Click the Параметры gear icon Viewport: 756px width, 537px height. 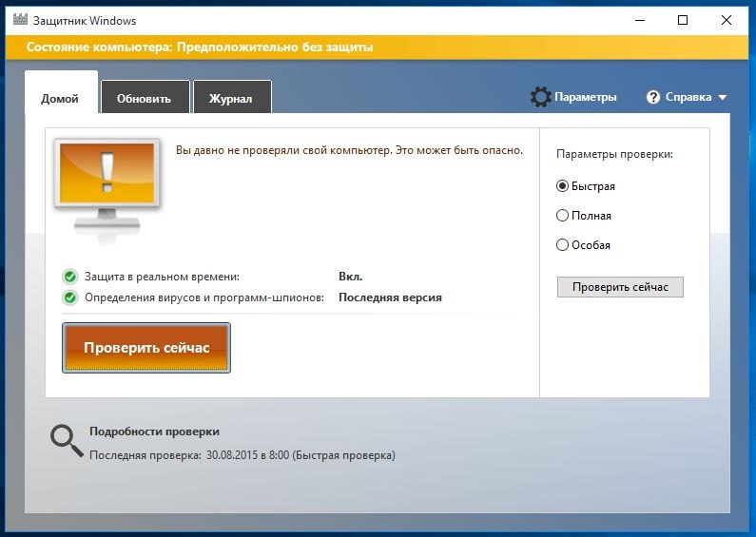pos(540,97)
